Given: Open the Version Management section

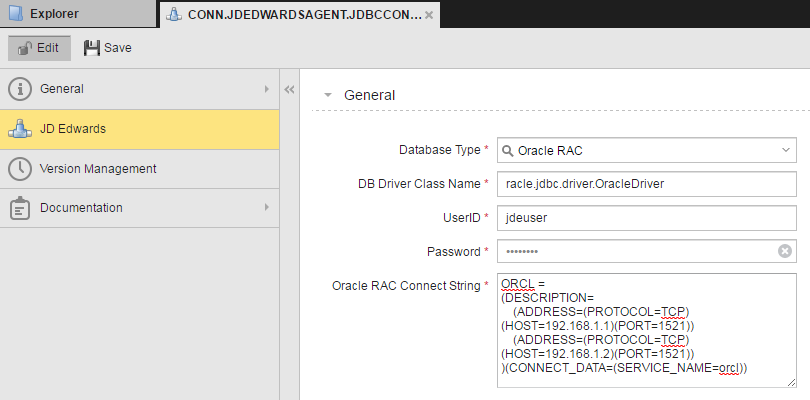Looking at the screenshot, I should click(139, 169).
